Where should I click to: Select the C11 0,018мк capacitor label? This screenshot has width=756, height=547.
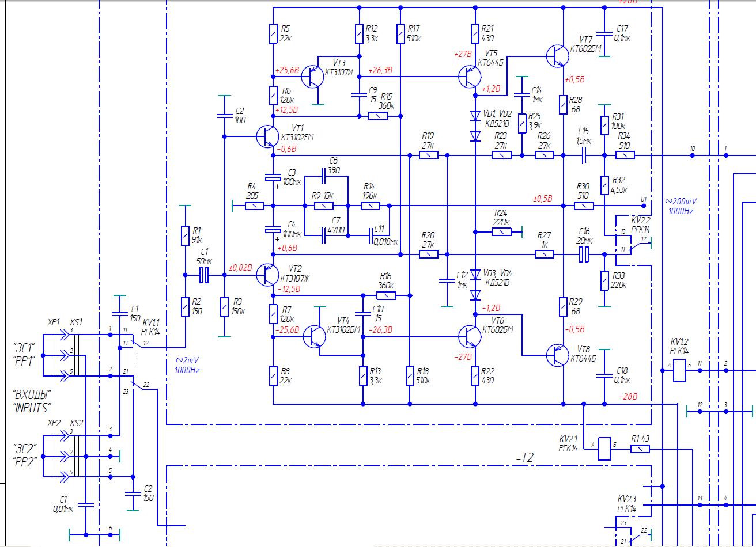pos(386,236)
